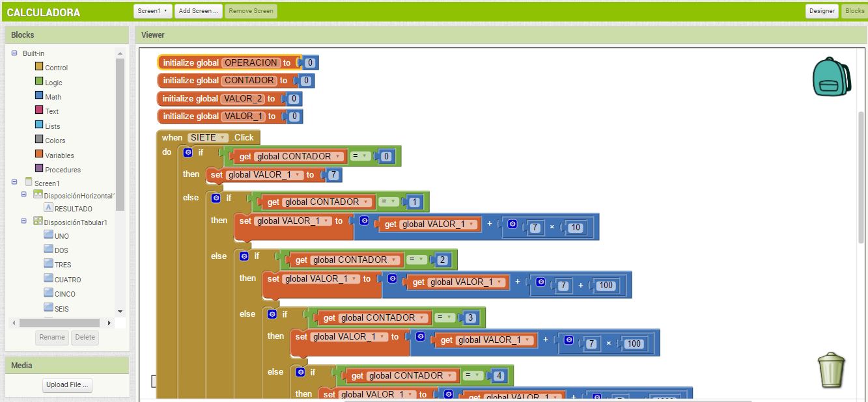The image size is (868, 402).
Task: Switch to the Designer view
Action: [822, 11]
